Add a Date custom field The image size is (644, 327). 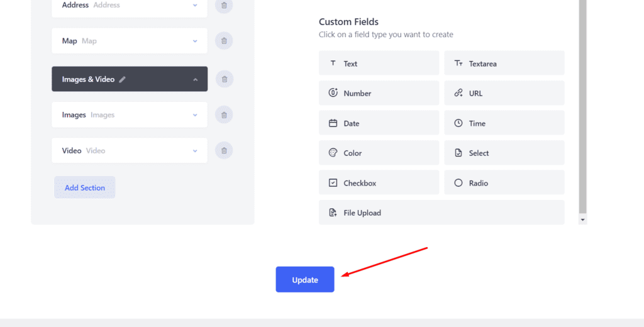379,123
